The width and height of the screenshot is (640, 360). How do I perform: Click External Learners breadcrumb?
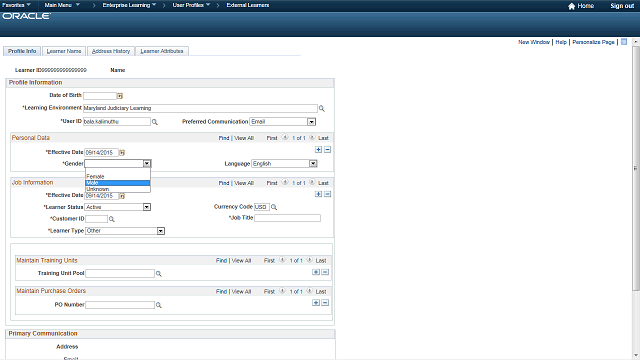tap(248, 5)
